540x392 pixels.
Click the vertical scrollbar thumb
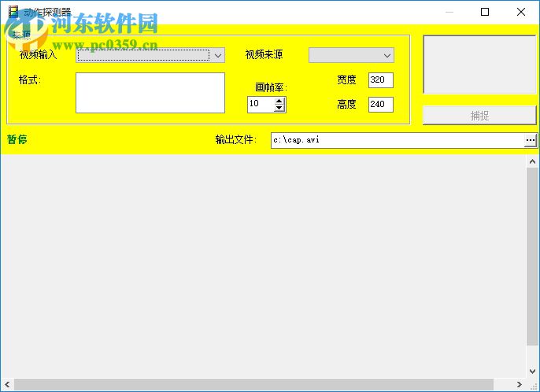(x=532, y=257)
